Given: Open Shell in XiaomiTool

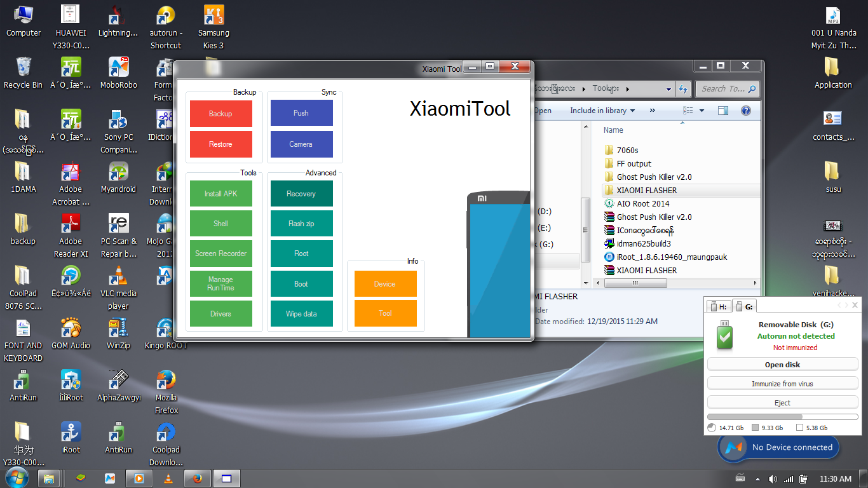Looking at the screenshot, I should tap(220, 224).
